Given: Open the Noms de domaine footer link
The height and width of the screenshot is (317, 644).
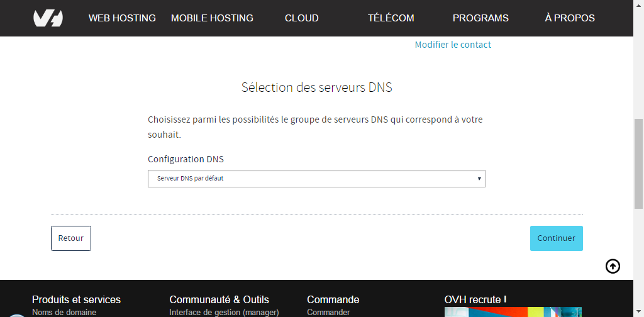Looking at the screenshot, I should (64, 313).
